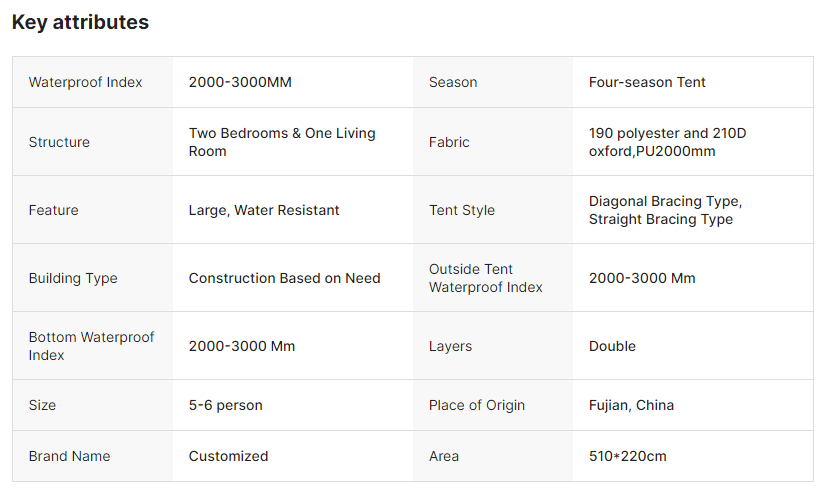Click the Tent Style label
830x494 pixels.
click(462, 210)
